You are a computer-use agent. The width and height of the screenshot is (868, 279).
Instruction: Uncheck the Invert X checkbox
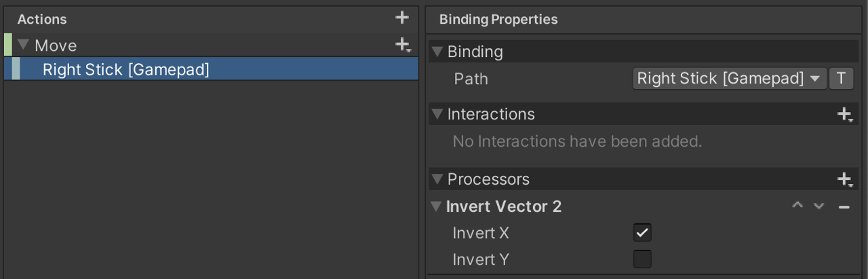tap(642, 233)
